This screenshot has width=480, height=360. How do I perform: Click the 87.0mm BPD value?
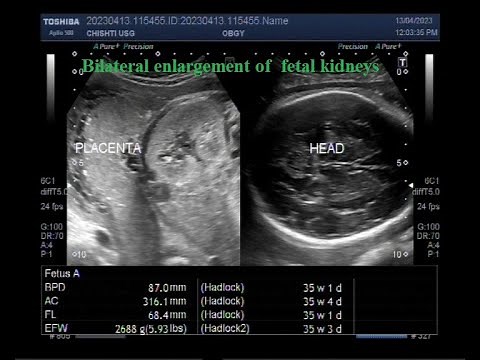(x=167, y=288)
